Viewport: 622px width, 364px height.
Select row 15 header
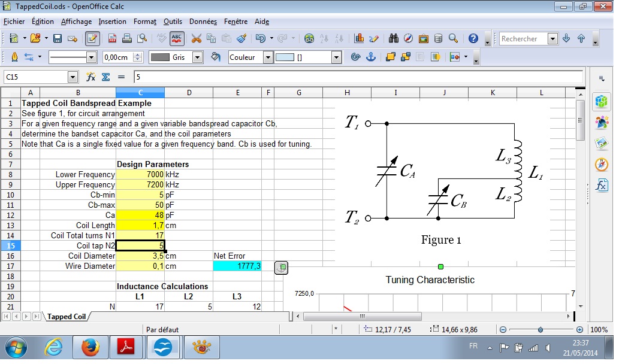coord(10,245)
